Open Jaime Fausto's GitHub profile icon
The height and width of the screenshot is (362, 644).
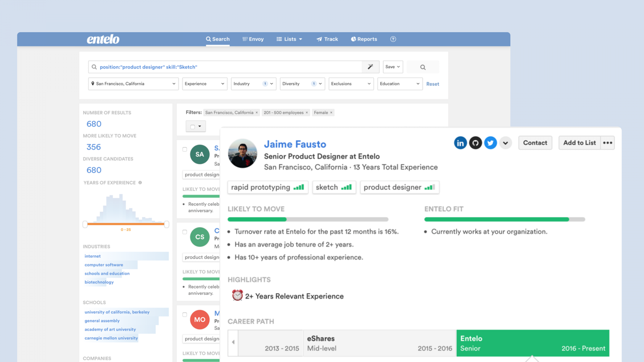475,143
